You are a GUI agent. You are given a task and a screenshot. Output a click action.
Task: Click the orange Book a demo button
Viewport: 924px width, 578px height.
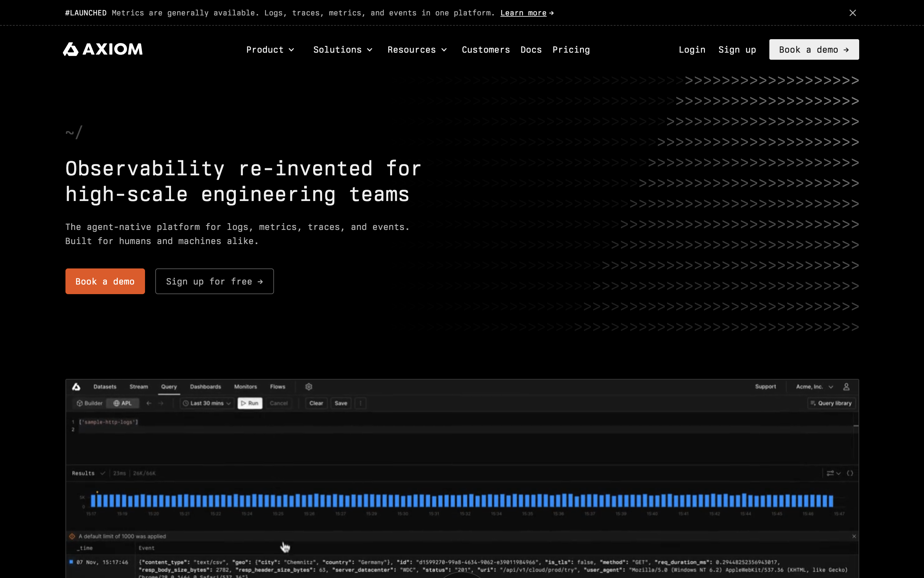(x=105, y=281)
